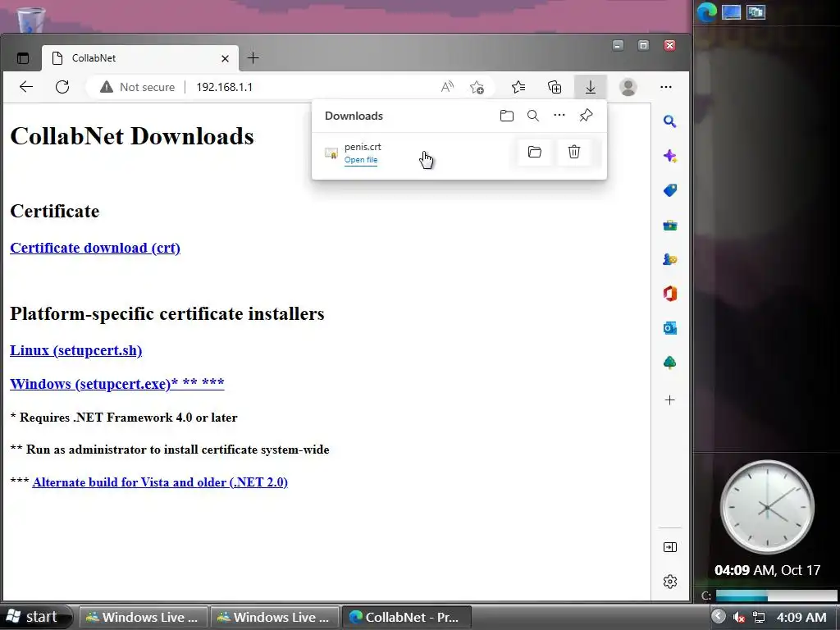The width and height of the screenshot is (840, 630).
Task: Open sidebar Search icon
Action: [x=669, y=121]
